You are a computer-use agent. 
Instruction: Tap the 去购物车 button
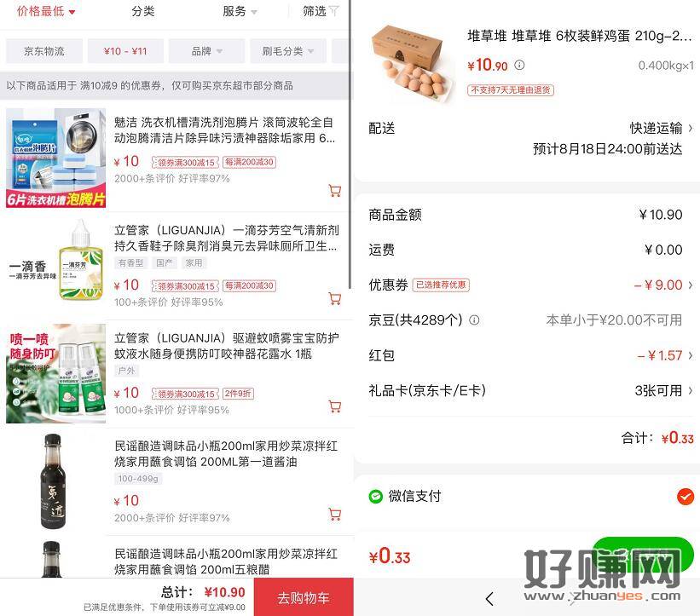tap(304, 597)
